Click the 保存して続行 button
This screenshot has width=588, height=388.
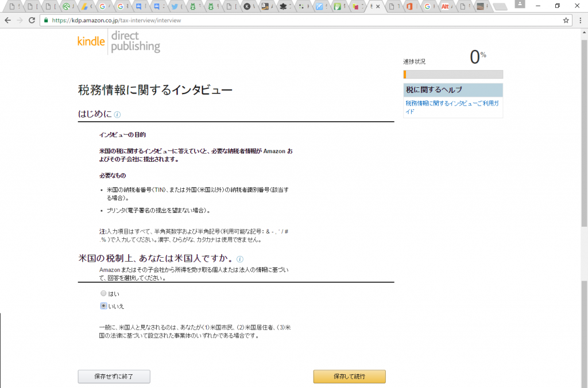[x=350, y=377]
